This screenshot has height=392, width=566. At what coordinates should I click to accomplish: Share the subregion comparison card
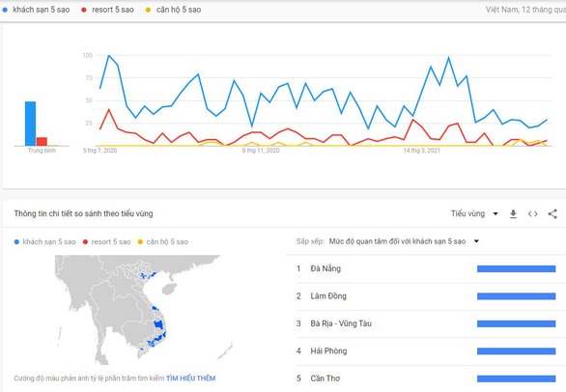[x=552, y=214]
